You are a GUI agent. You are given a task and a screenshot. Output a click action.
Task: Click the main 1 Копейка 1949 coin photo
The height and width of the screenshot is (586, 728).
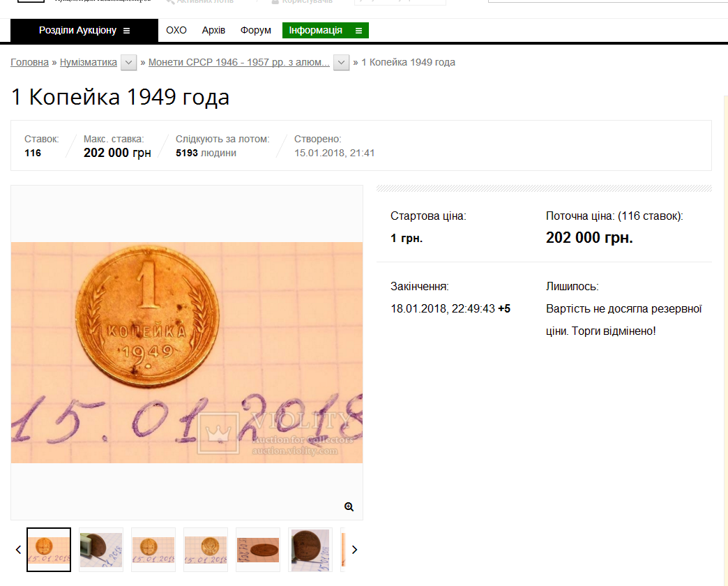[187, 352]
